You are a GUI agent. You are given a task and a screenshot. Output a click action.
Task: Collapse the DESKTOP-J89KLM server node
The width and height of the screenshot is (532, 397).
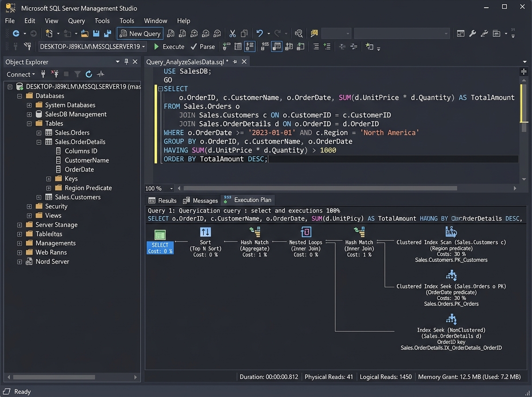click(9, 86)
